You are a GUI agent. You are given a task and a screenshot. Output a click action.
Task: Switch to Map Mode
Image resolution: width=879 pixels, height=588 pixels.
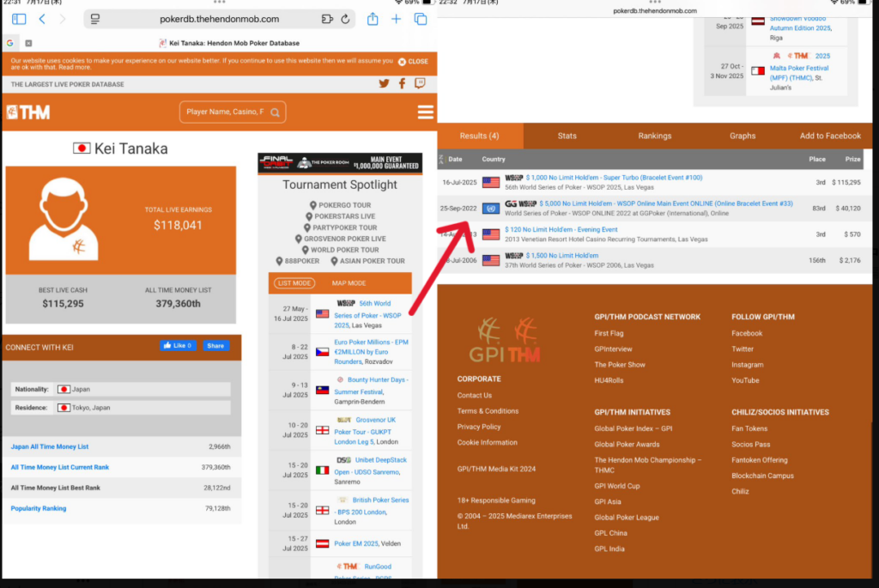(349, 283)
